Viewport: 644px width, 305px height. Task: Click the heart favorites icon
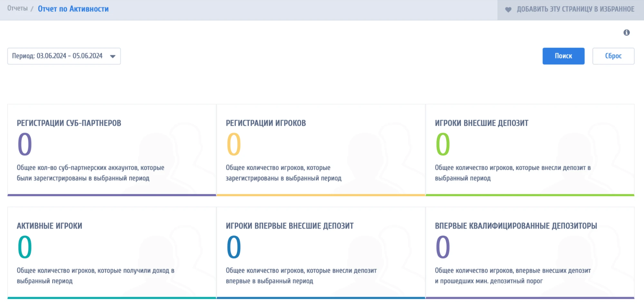click(508, 10)
